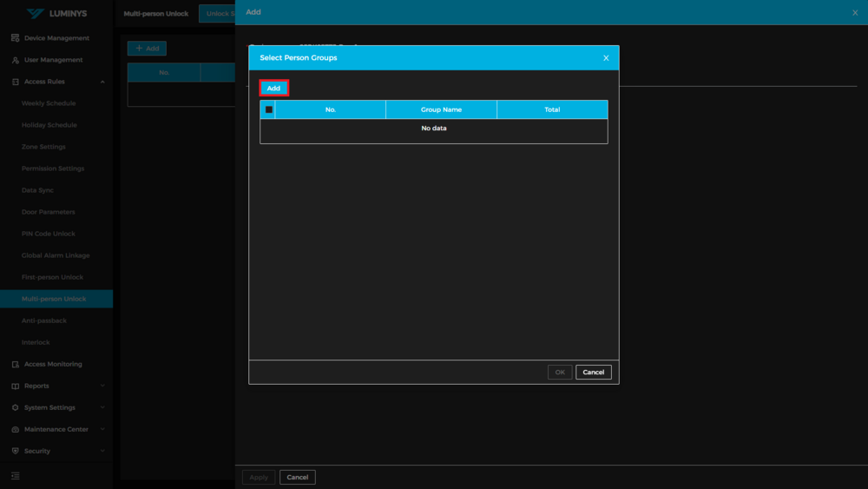Click the Add button in Select Person Groups
The image size is (868, 489).
(x=273, y=88)
